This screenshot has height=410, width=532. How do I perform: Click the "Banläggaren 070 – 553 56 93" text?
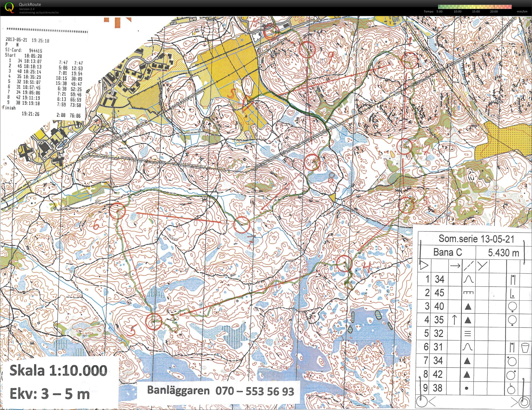[x=220, y=391]
